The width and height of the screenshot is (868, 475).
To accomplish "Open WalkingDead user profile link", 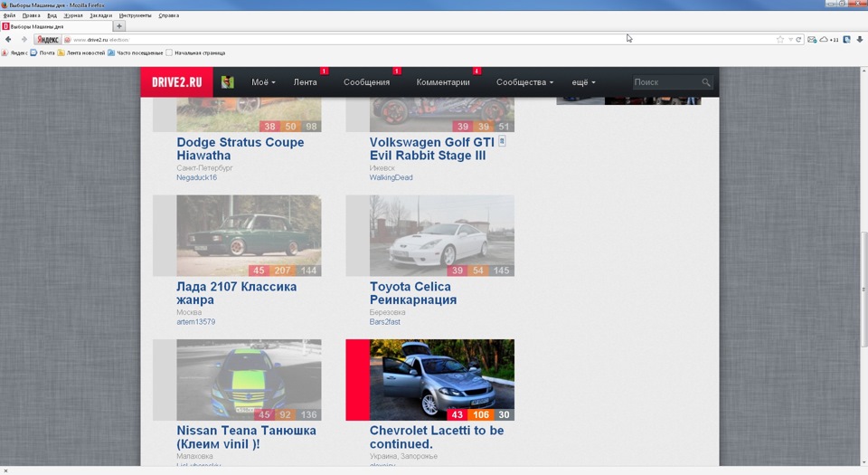I will point(391,177).
